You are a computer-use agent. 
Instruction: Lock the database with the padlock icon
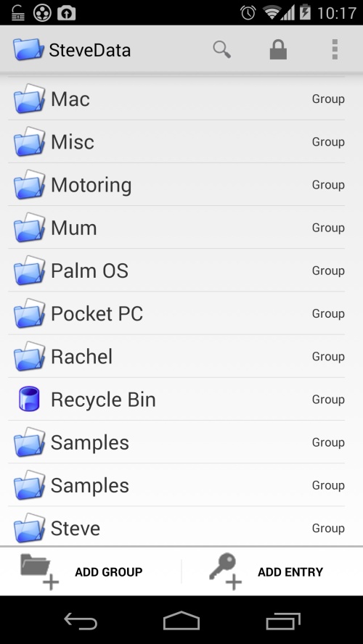[x=278, y=49]
